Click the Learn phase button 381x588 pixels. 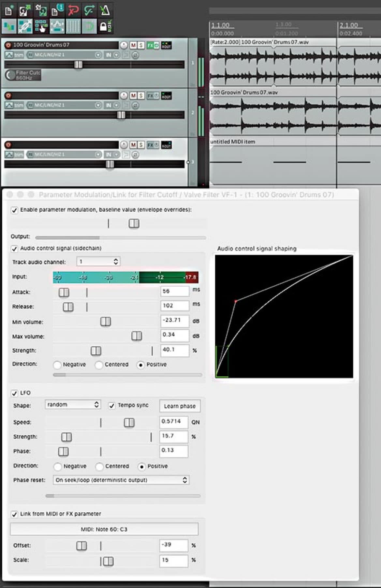click(180, 406)
